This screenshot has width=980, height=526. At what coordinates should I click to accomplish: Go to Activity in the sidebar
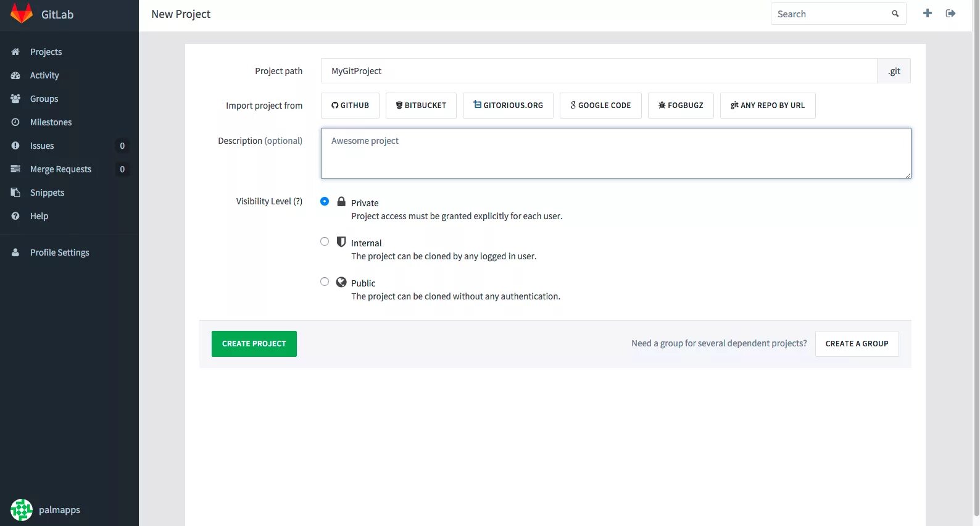point(69,75)
